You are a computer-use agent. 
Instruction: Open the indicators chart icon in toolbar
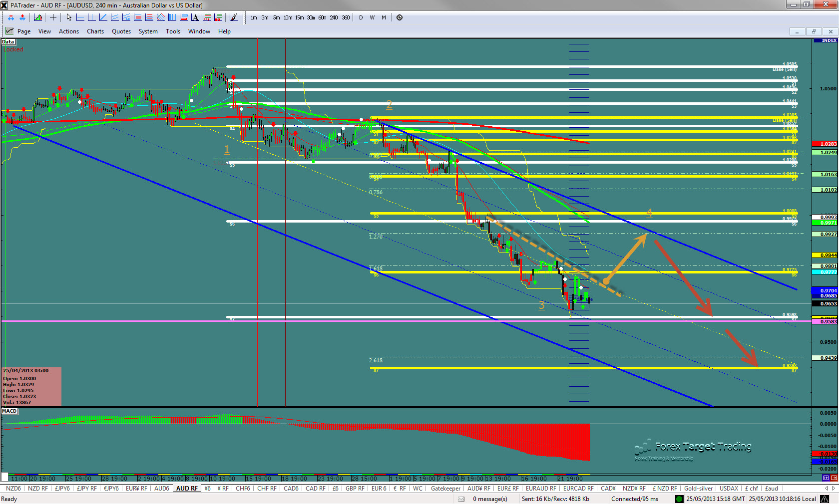(x=38, y=17)
